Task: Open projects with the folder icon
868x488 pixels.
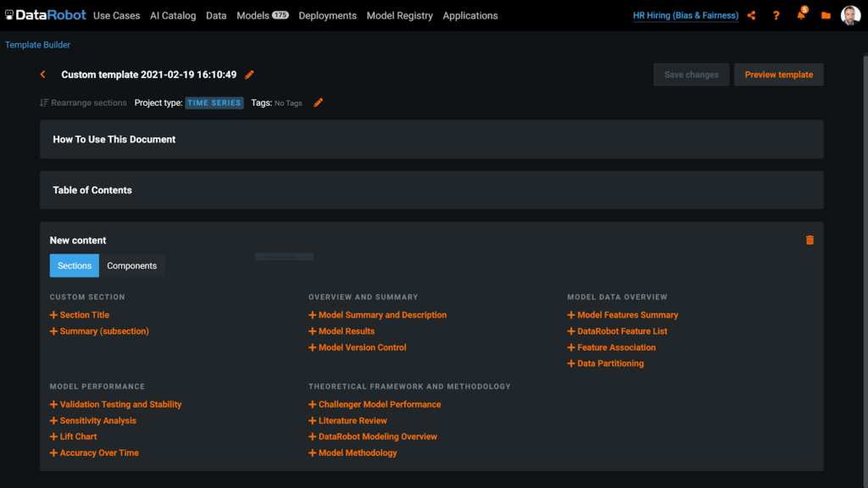Action: point(826,15)
